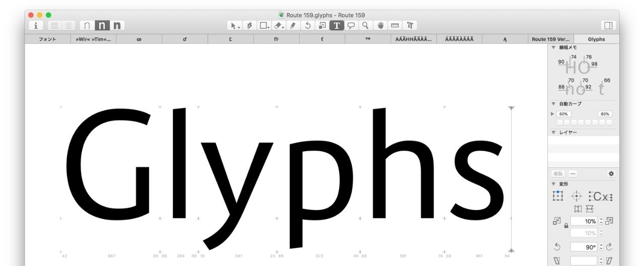Screen dimensions: 644x266
Task: Rotate counterclockwise icon
Action: tap(557, 247)
